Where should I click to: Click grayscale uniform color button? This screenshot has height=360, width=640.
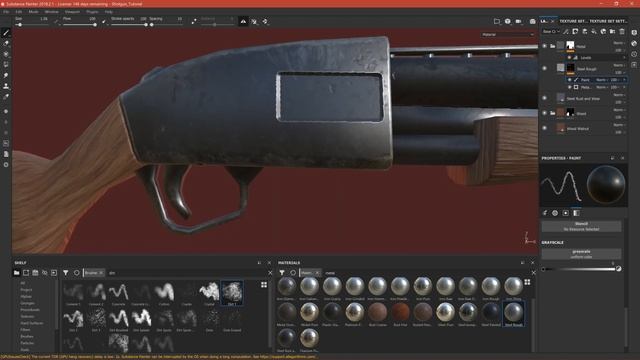[x=581, y=254]
